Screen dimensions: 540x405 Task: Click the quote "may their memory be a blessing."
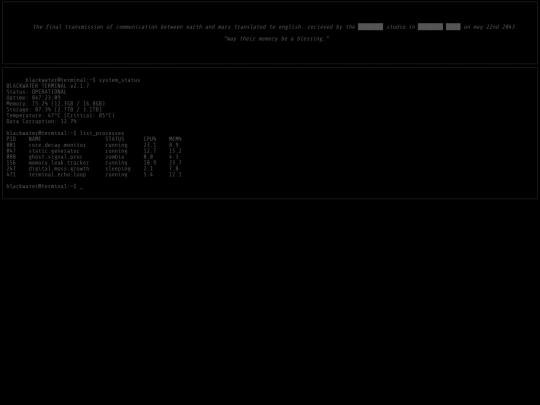click(277, 39)
